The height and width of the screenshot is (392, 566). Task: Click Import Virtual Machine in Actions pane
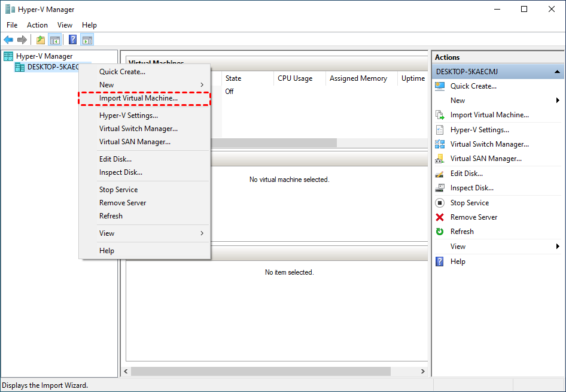(x=489, y=115)
